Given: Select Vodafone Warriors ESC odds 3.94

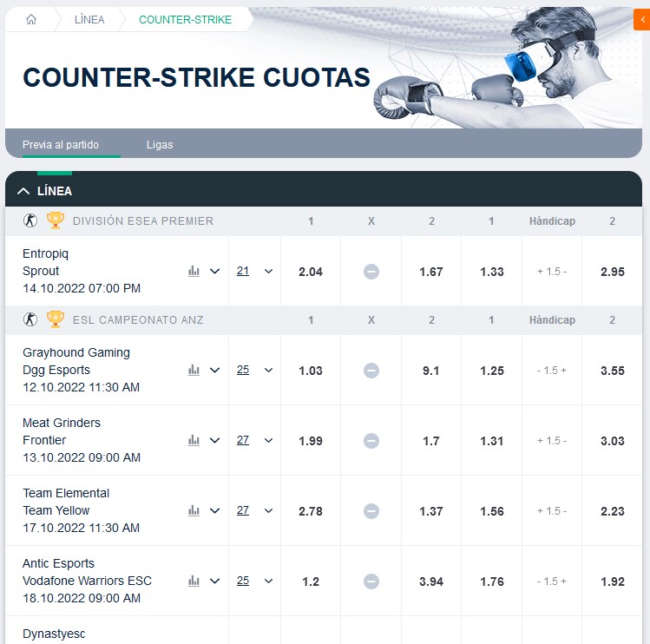Looking at the screenshot, I should click(x=431, y=582).
